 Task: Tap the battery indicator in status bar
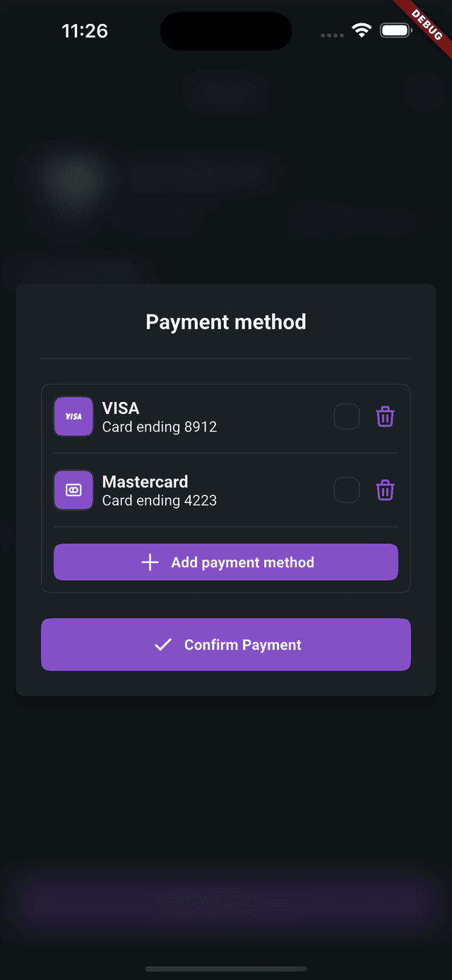397,30
